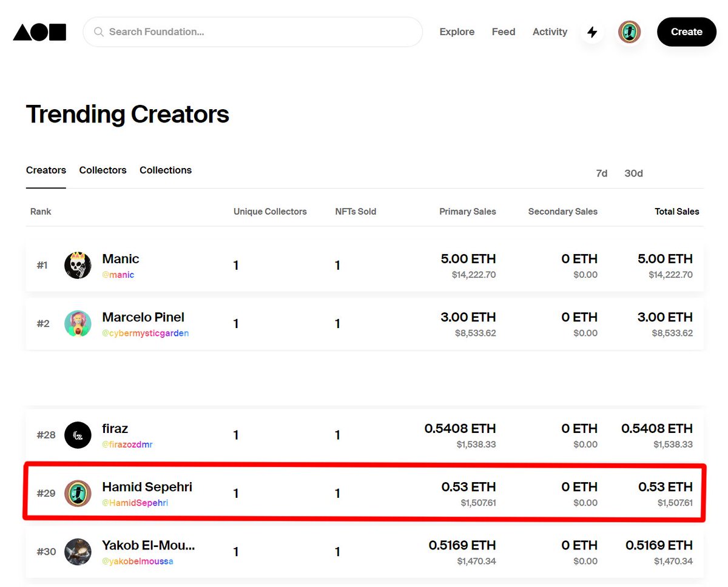Image resolution: width=728 pixels, height=587 pixels.
Task: Open Yakob El-Mou... avatar
Action: click(x=78, y=552)
